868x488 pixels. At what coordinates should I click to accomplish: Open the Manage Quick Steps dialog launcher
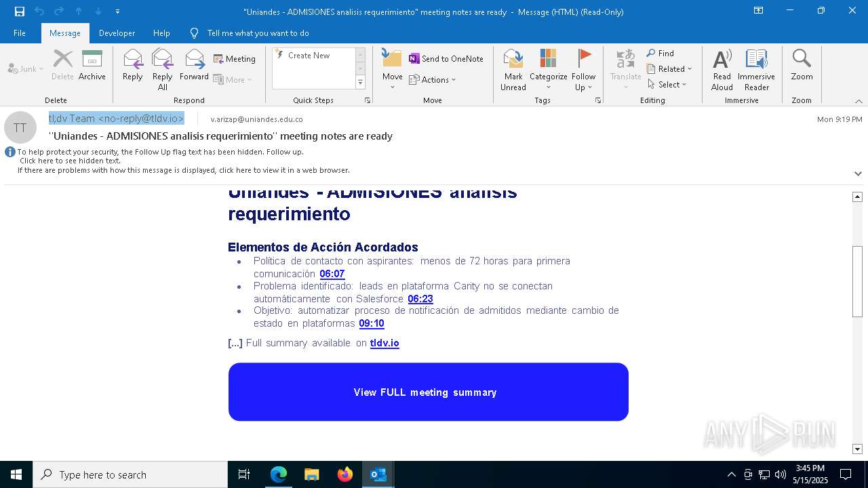[368, 100]
